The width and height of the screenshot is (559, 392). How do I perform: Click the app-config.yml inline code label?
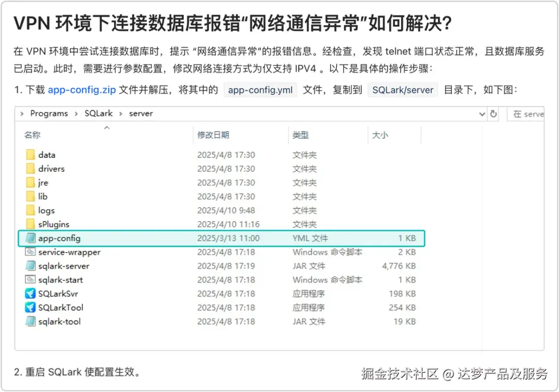coord(260,89)
